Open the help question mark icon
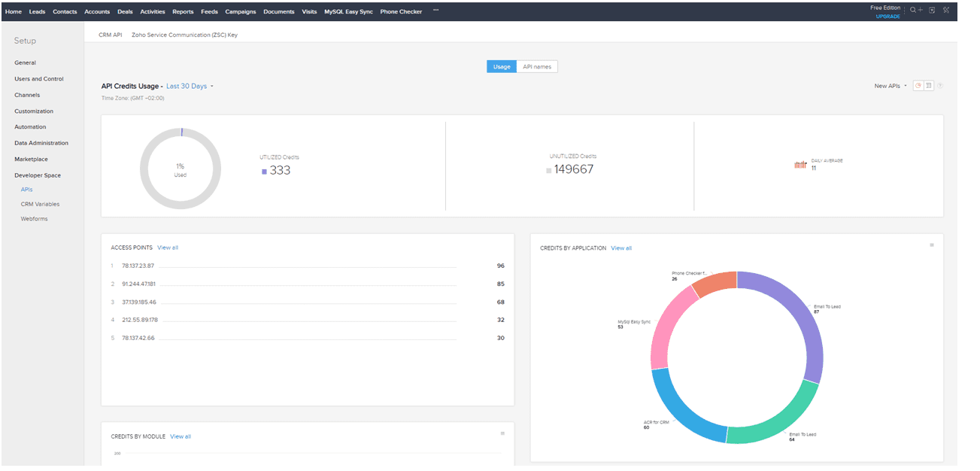Screen dimensions: 980x471 pos(940,86)
